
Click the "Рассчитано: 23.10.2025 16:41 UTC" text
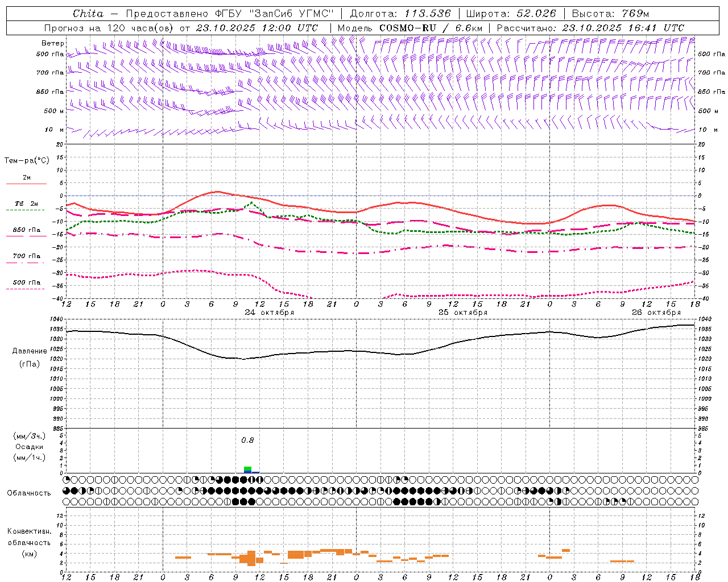tap(591, 28)
